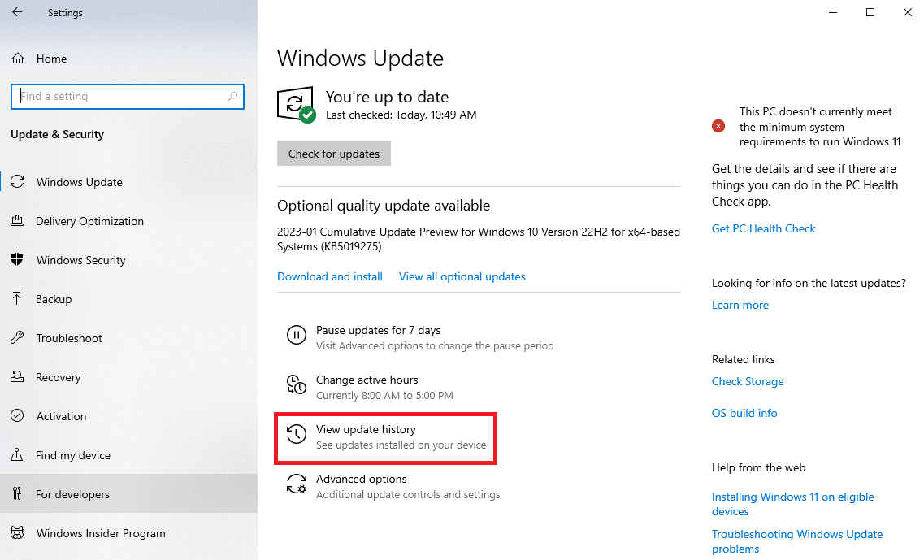Click the Troubleshoot wrench icon
The width and height of the screenshot is (924, 560).
pos(17,338)
